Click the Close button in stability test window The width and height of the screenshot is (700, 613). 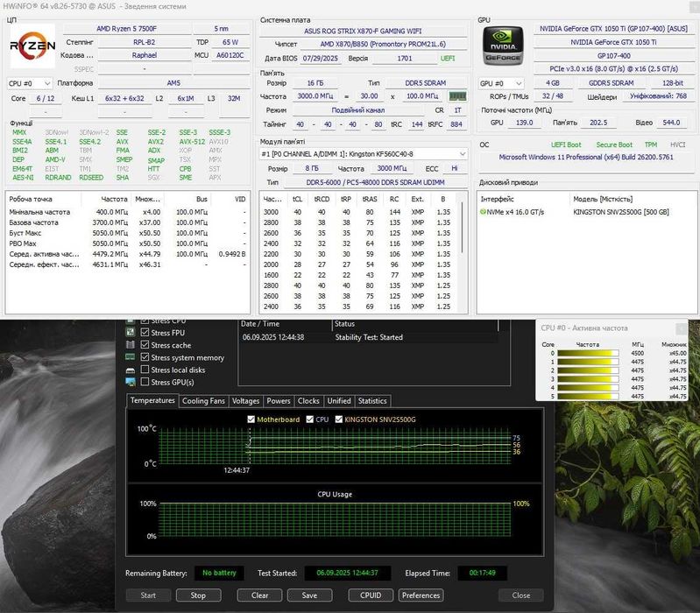click(x=521, y=595)
